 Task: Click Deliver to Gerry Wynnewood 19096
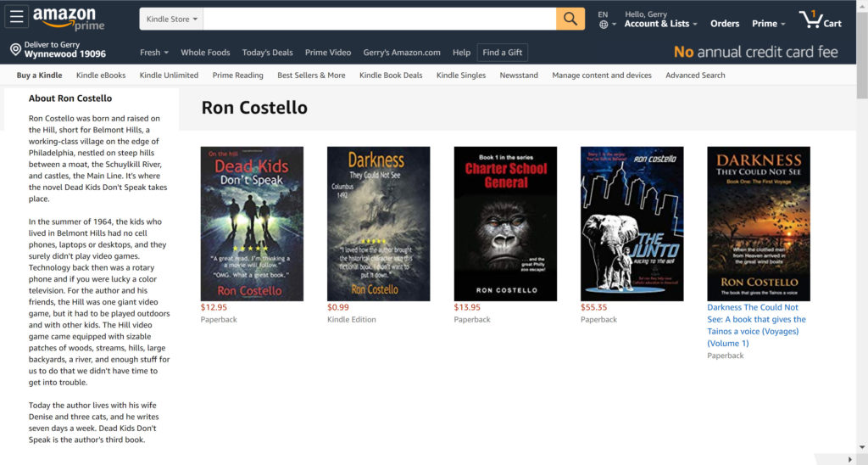[x=58, y=49]
